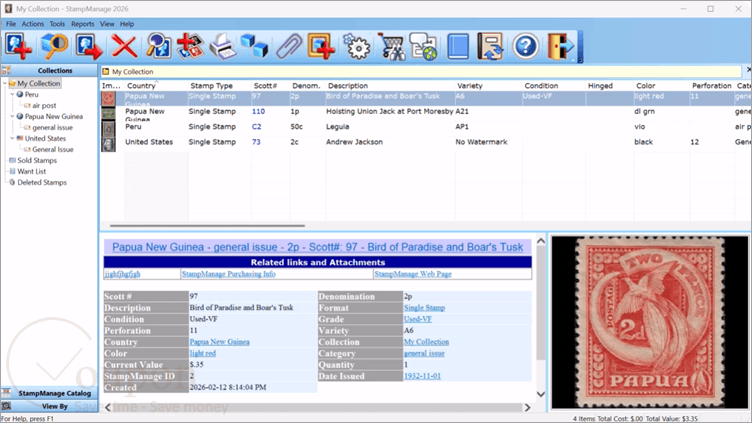Open the Tools menu
This screenshot has height=423, width=752.
(57, 24)
